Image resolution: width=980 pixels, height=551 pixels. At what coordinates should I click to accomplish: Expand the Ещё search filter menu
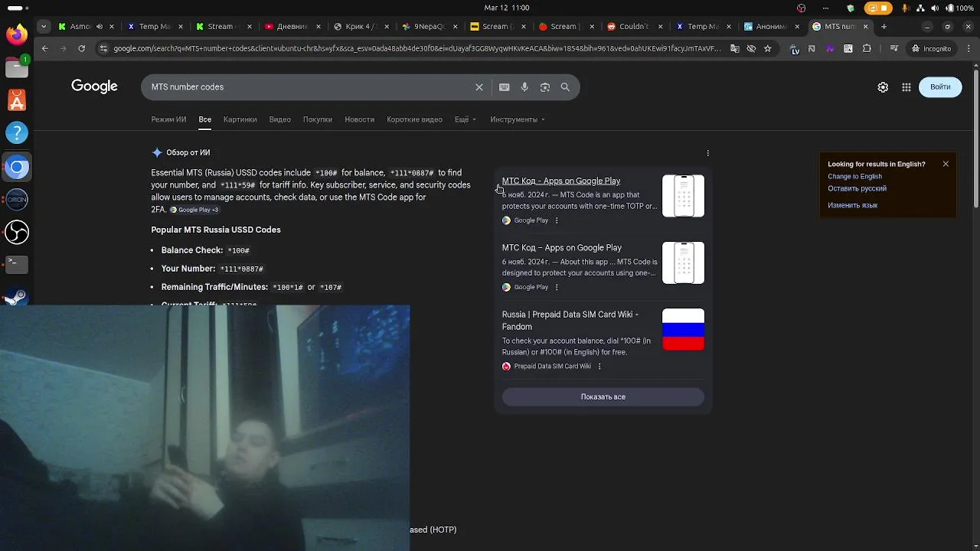tap(465, 119)
